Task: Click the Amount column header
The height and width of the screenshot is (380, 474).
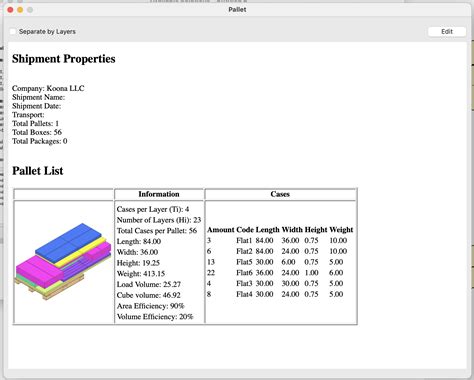Action: (221, 230)
